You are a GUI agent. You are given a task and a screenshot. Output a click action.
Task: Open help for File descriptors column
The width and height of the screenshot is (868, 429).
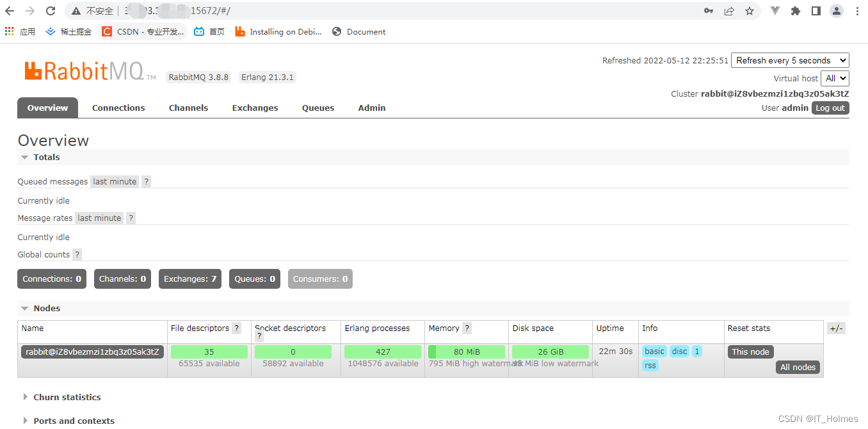(236, 328)
